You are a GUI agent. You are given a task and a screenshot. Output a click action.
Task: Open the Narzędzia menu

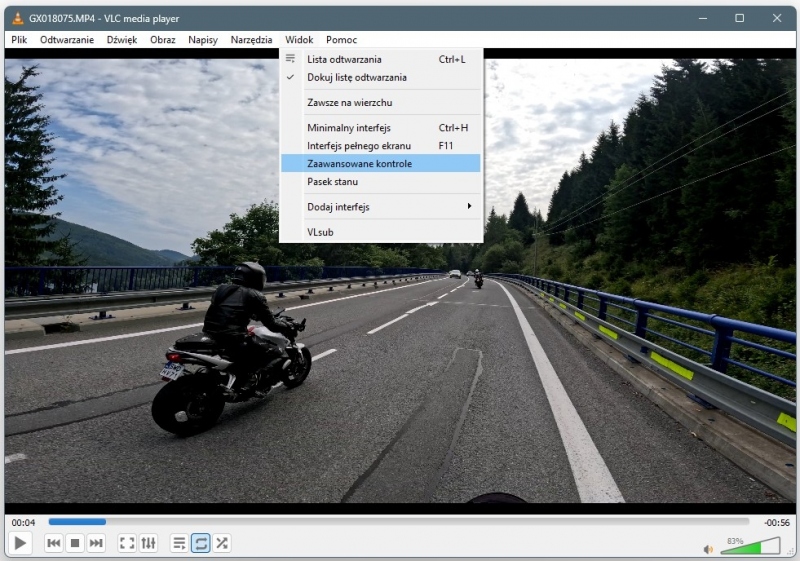251,40
